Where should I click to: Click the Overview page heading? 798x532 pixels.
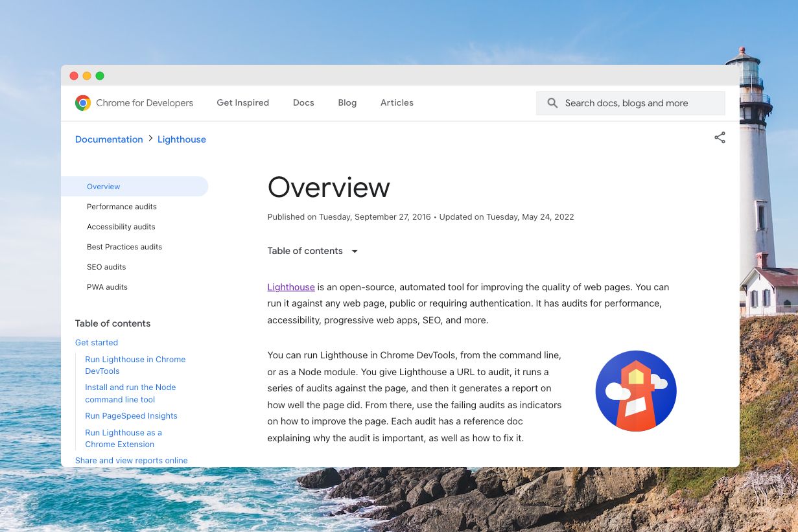tap(329, 187)
